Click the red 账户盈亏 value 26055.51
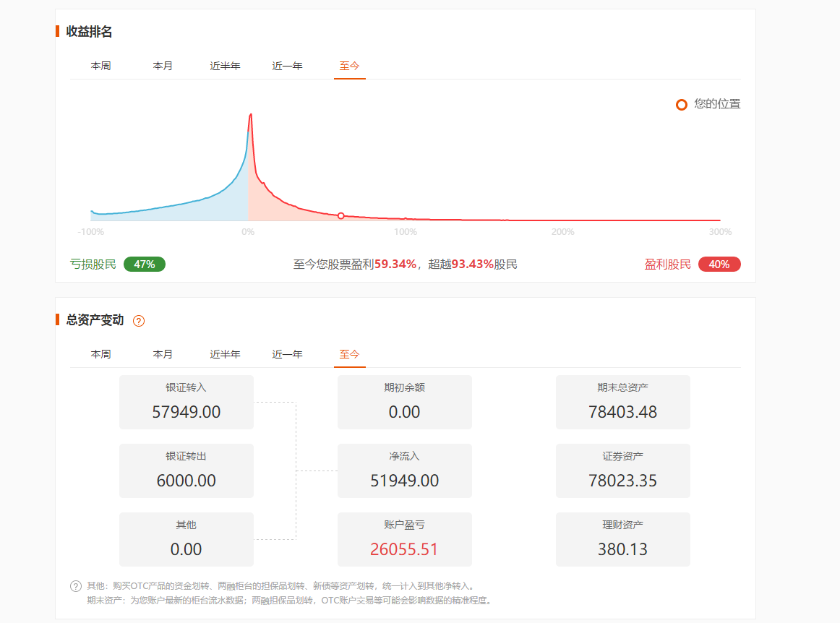Screen dimensions: 840x623 pos(405,549)
